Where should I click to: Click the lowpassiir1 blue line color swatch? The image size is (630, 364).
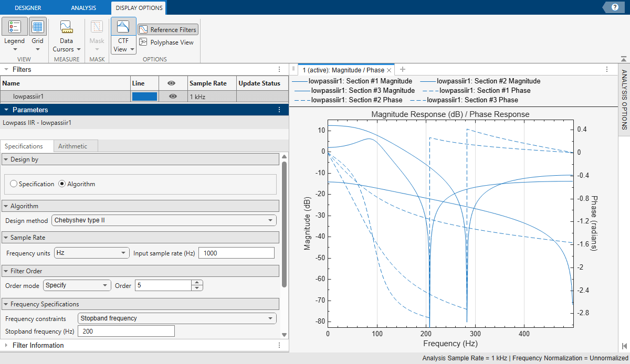pos(144,97)
